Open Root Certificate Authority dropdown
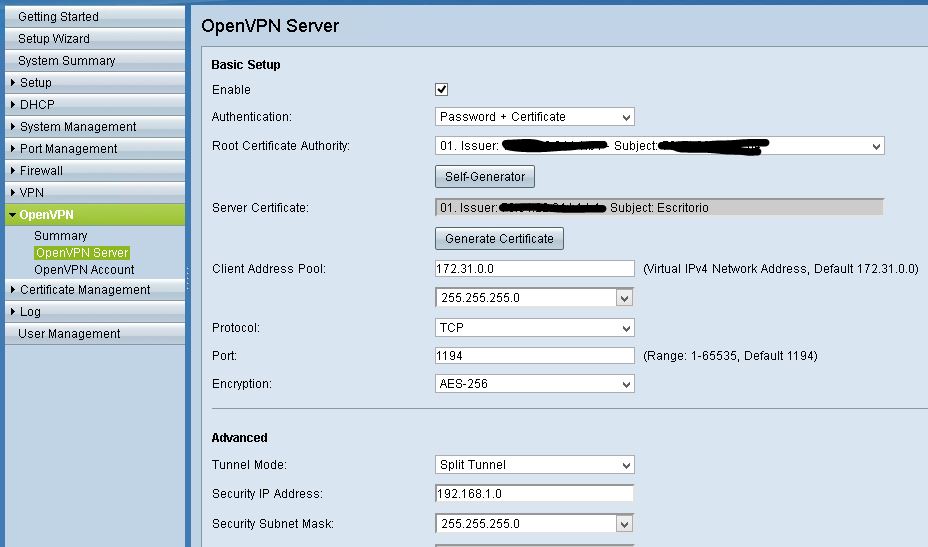 pos(659,146)
